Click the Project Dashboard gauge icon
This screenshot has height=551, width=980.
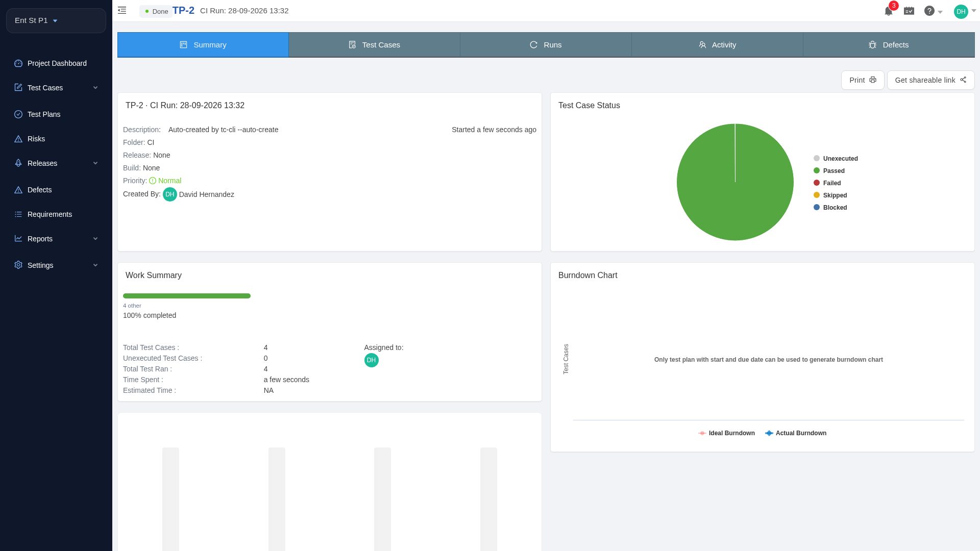[18, 63]
